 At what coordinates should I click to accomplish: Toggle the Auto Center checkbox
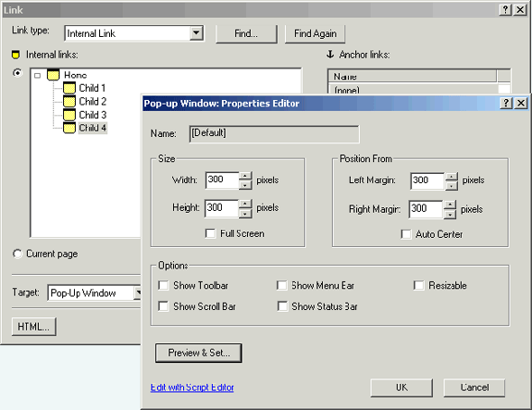(x=406, y=234)
